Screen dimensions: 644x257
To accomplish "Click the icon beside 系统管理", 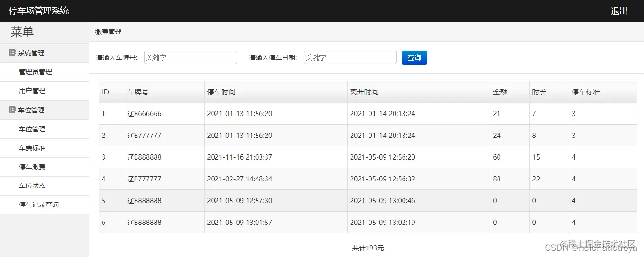I will [12, 53].
